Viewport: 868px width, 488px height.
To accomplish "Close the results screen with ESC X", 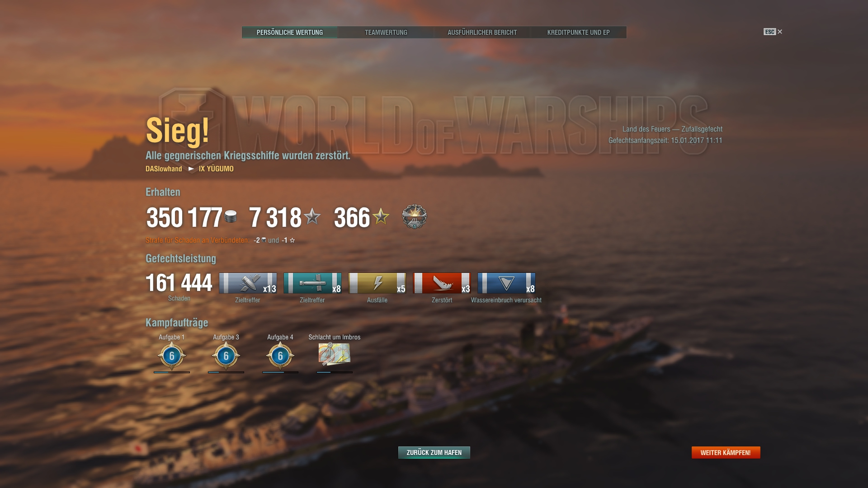I will pos(773,32).
